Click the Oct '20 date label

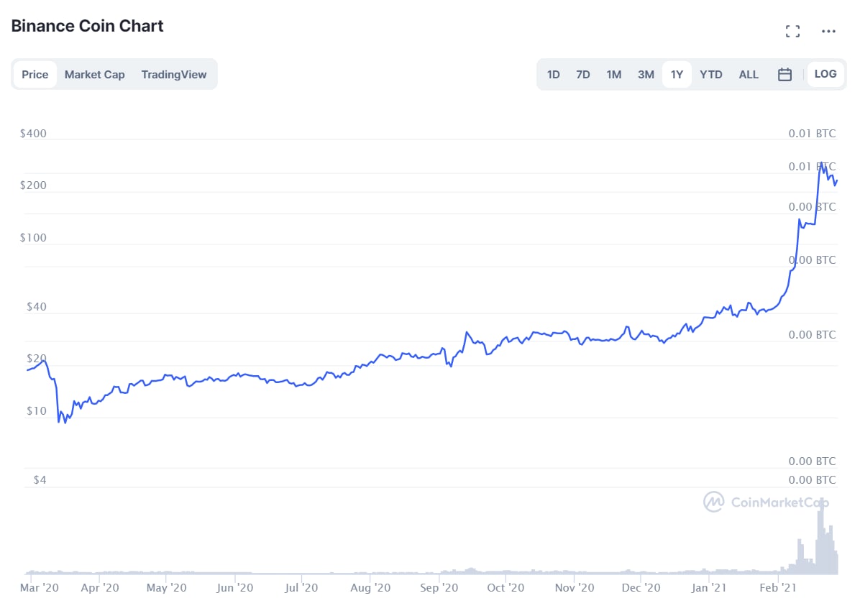506,587
